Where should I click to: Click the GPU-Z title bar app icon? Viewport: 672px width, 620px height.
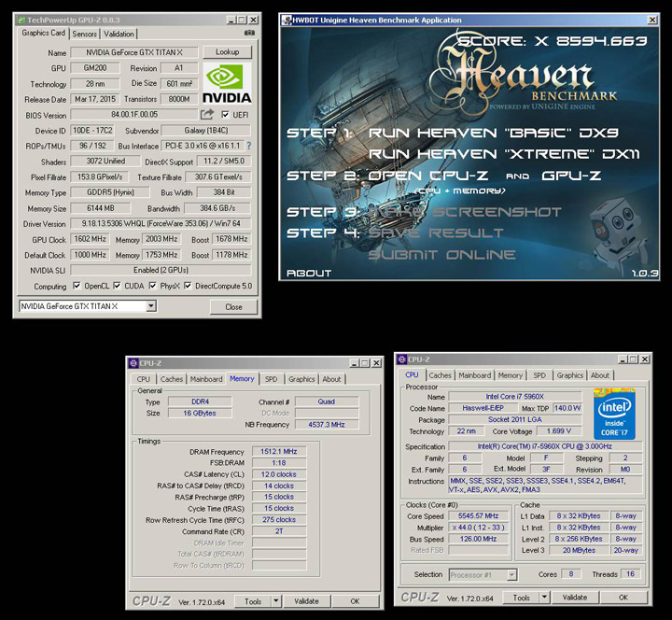[x=21, y=20]
